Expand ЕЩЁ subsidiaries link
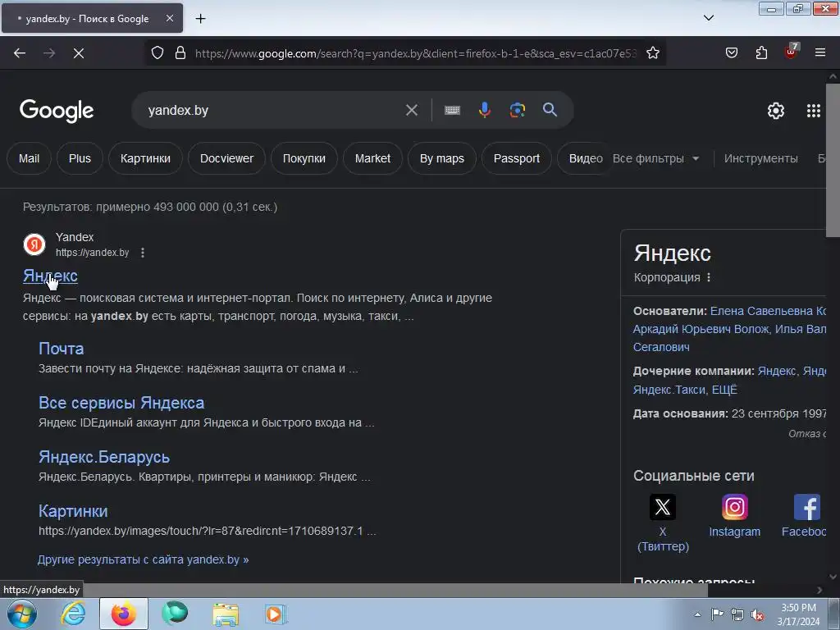This screenshot has width=840, height=630. [x=724, y=390]
